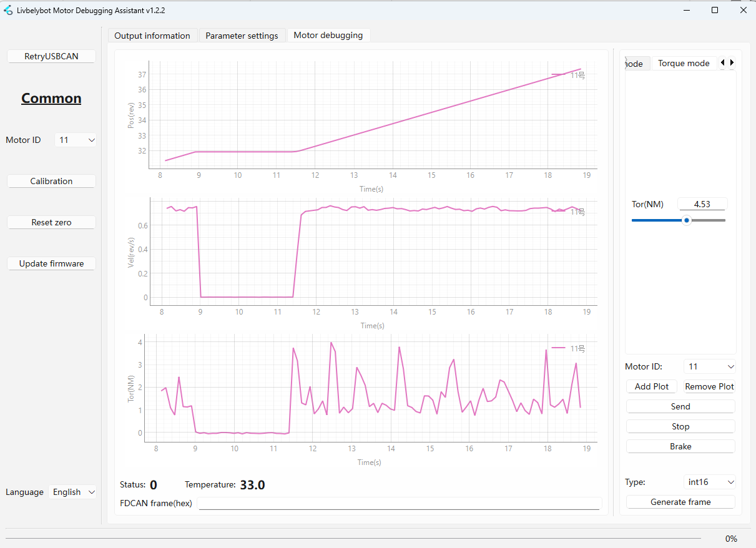Switch to Output information tab
This screenshot has height=548, width=756.
pyautogui.click(x=152, y=36)
